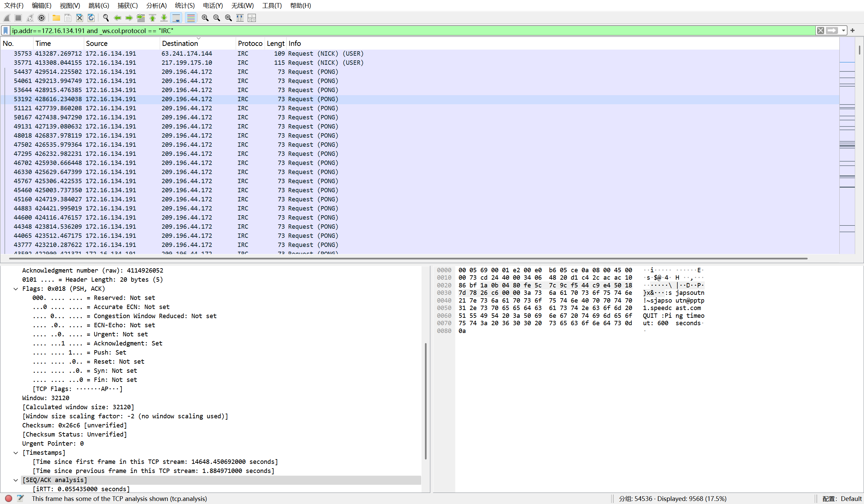Toggle packet list colorization
The height and width of the screenshot is (504, 864).
pos(191,18)
